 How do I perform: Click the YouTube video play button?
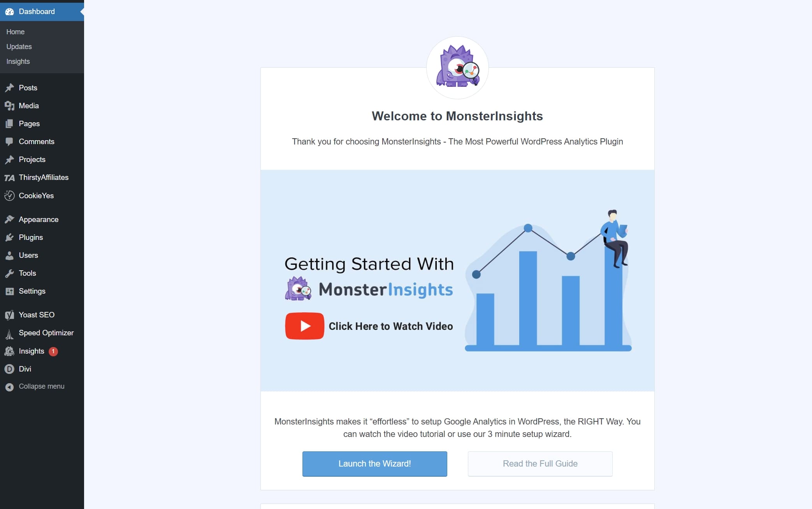pyautogui.click(x=304, y=326)
